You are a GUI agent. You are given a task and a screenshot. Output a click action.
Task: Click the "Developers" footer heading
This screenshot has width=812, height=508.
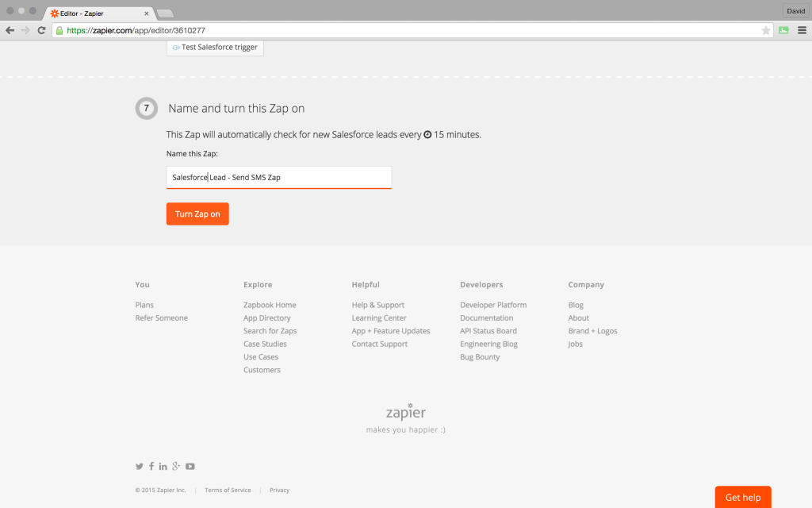(x=481, y=285)
